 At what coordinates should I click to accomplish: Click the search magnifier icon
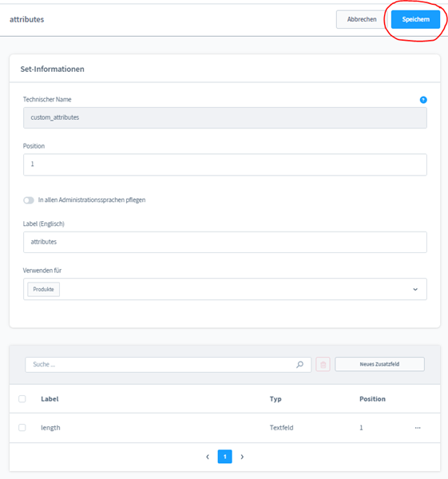(299, 364)
